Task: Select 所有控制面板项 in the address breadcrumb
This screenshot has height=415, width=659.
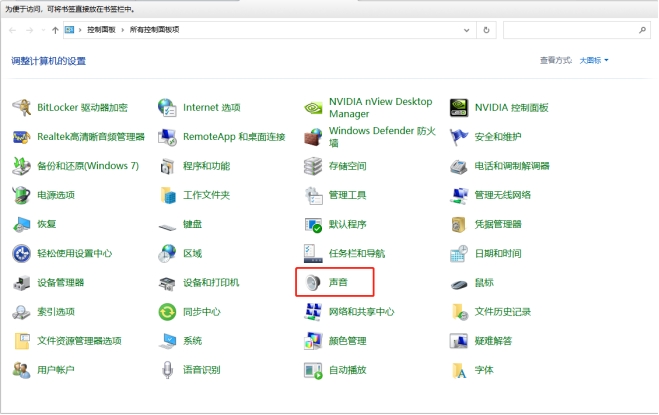Action: (155, 30)
